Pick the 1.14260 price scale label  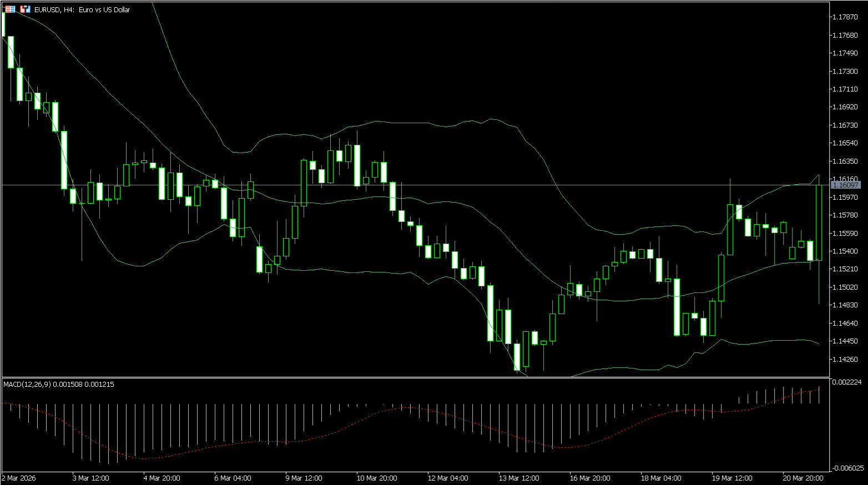(x=845, y=359)
